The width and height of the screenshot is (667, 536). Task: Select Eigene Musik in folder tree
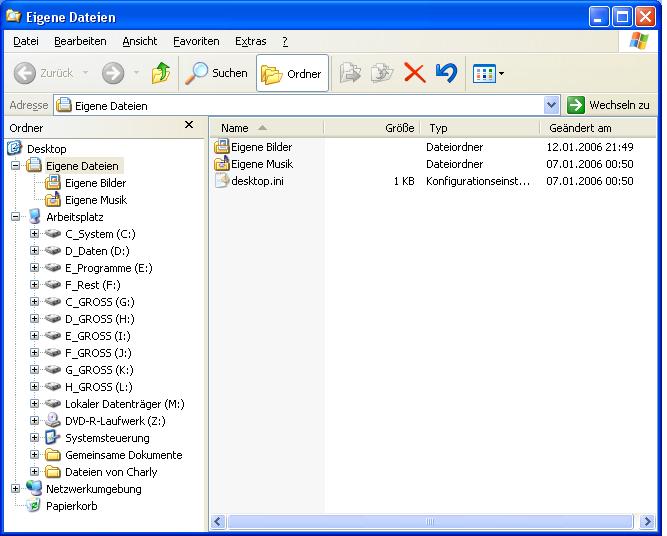pyautogui.click(x=96, y=200)
